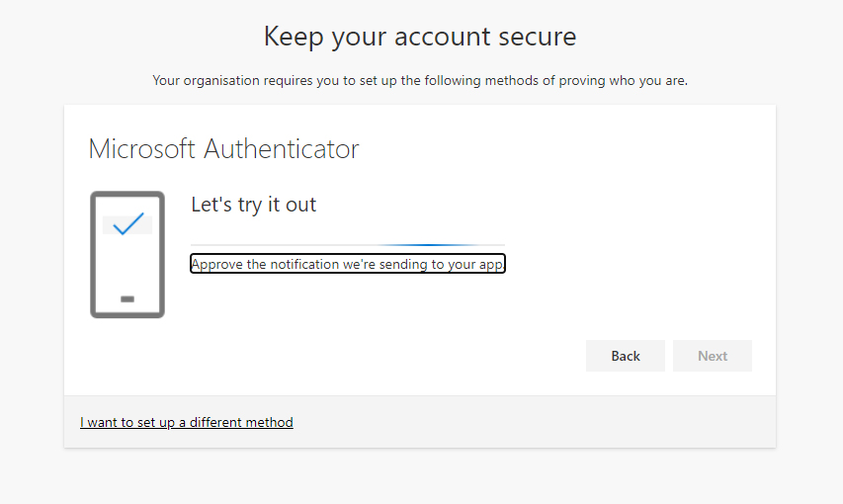This screenshot has width=843, height=504.
Task: Open 'I want to set up a different method'
Action: point(186,422)
